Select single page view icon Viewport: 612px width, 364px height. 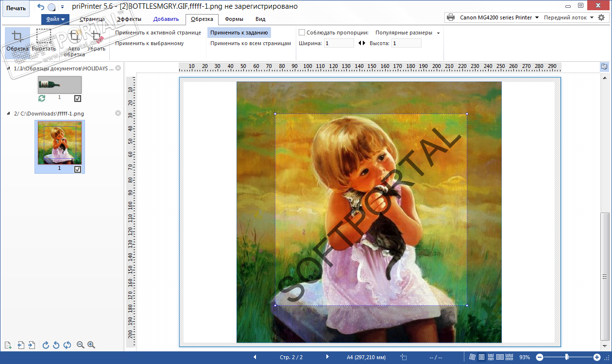point(481,357)
